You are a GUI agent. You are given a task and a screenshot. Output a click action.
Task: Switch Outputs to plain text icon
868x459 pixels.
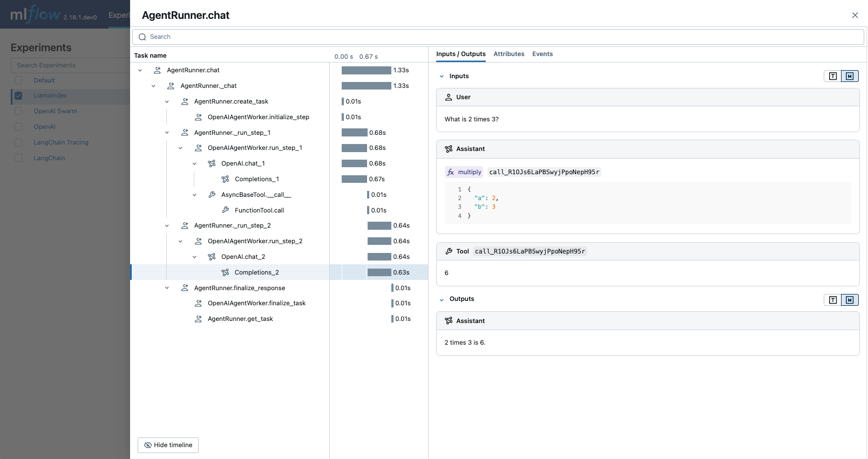click(x=833, y=300)
